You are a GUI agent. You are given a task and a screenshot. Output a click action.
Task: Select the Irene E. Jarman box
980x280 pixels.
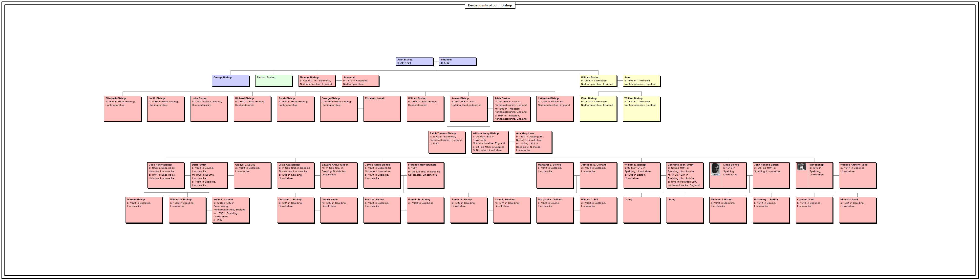point(231,210)
